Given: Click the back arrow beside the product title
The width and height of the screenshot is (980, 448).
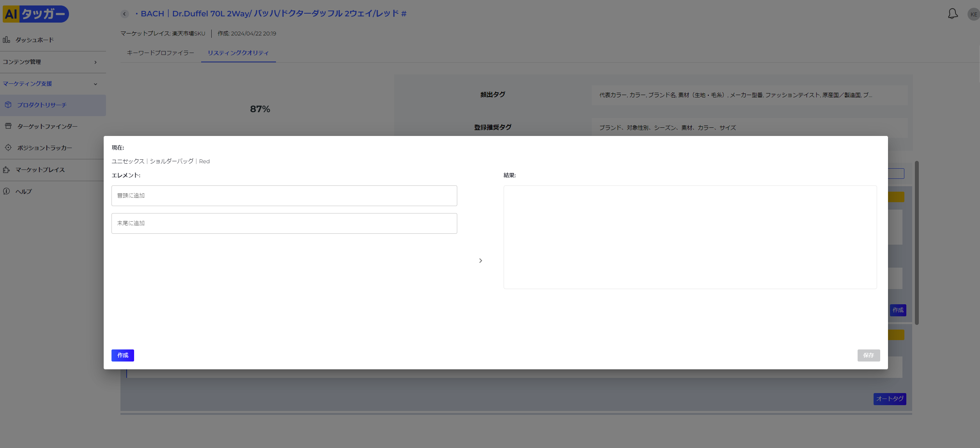Looking at the screenshot, I should point(125,14).
